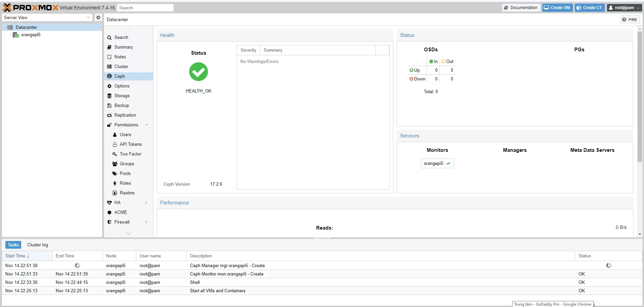Click the Summary column header in Health
644x307 pixels.
[318, 50]
